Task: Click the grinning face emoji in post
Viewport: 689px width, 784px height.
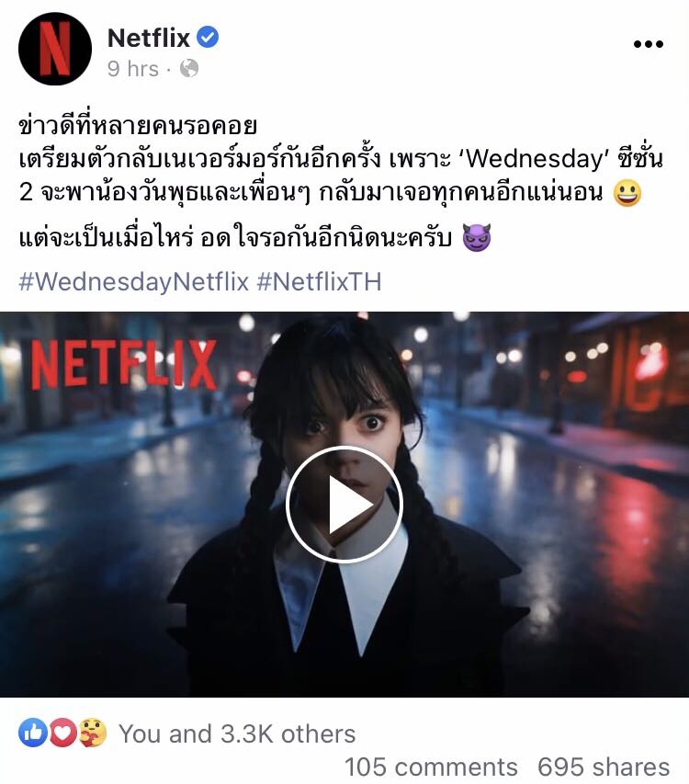Action: tap(627, 193)
